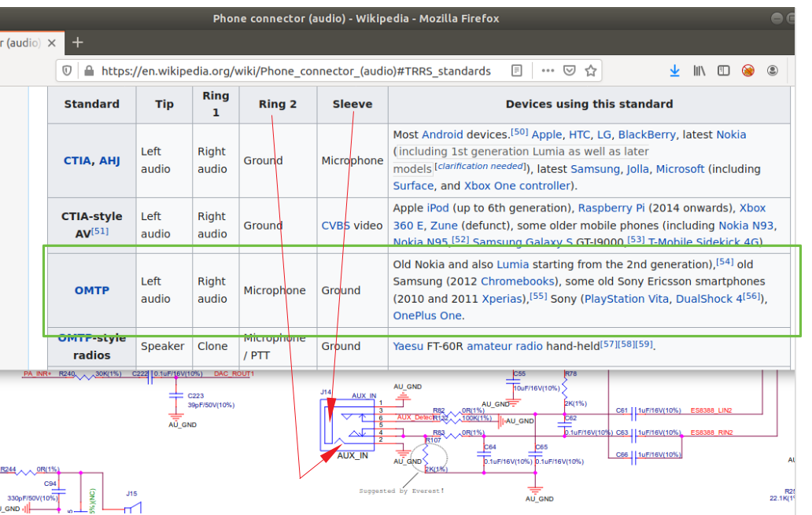Toggle the sidebar icon in toolbar

coord(723,71)
